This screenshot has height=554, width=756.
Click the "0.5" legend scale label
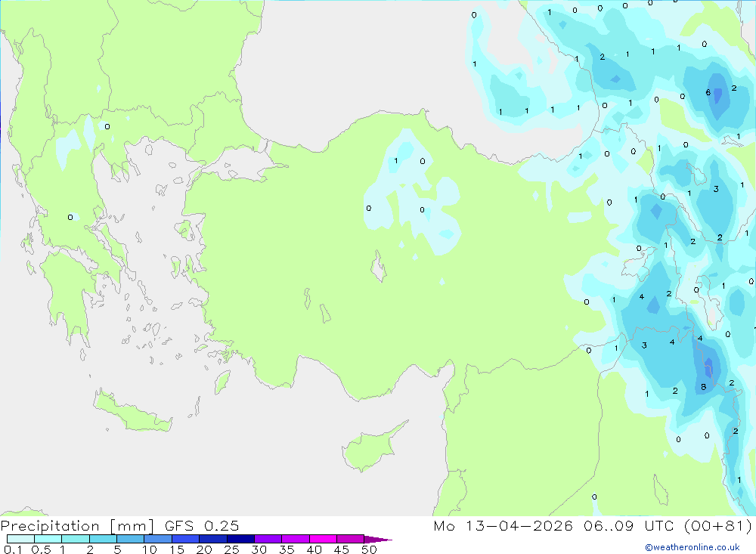tap(41, 549)
